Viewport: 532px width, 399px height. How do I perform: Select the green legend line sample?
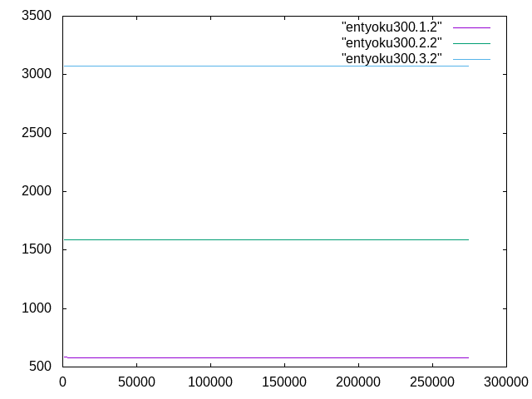click(471, 43)
